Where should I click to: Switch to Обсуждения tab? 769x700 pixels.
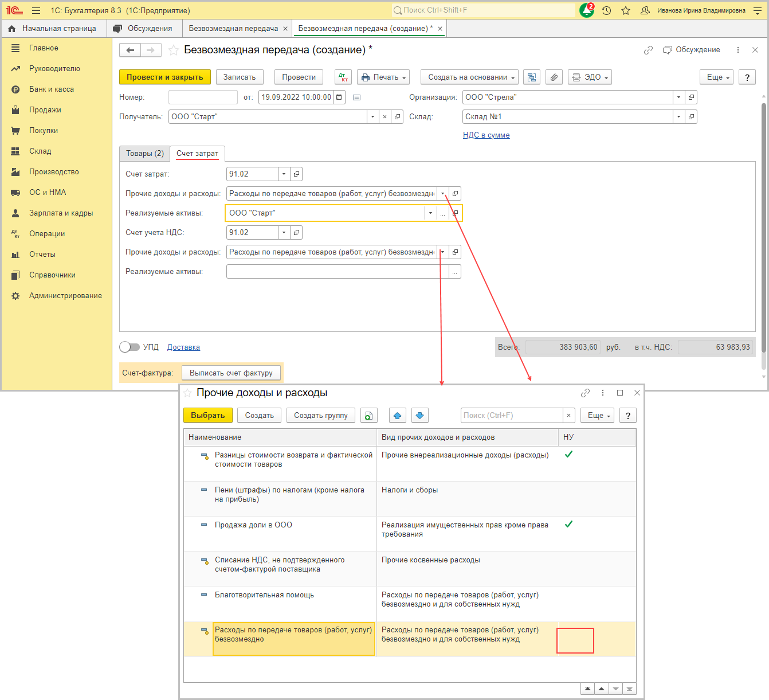pyautogui.click(x=144, y=29)
